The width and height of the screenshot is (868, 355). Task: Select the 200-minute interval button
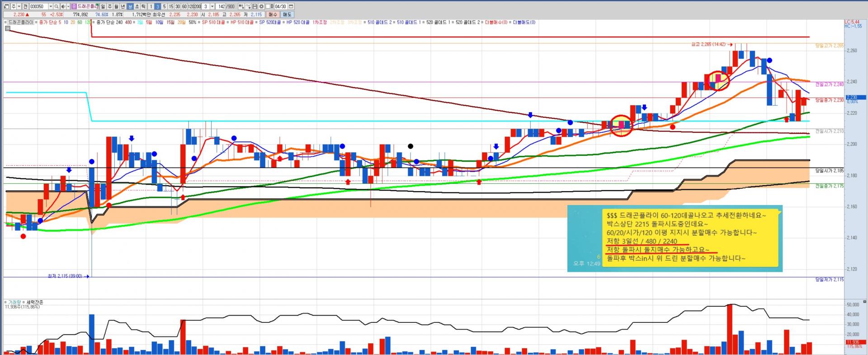198,7
